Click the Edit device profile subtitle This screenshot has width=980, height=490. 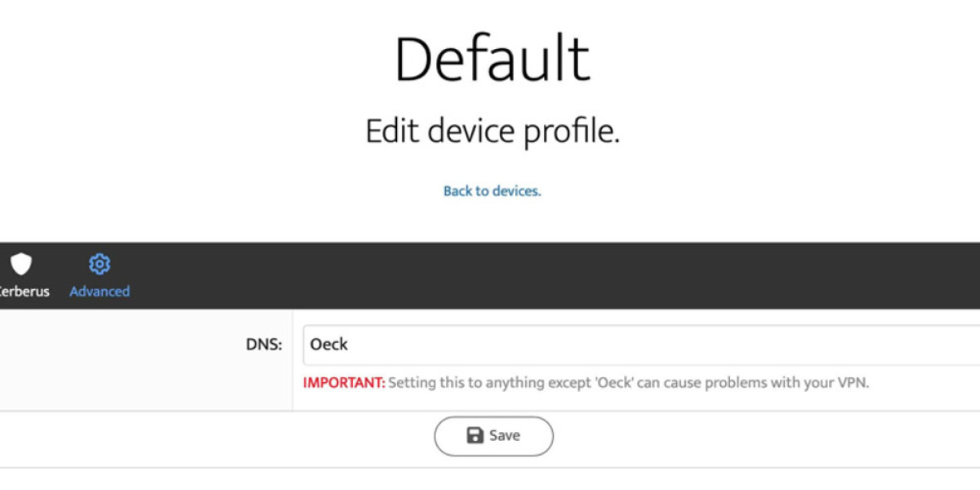pyautogui.click(x=493, y=130)
